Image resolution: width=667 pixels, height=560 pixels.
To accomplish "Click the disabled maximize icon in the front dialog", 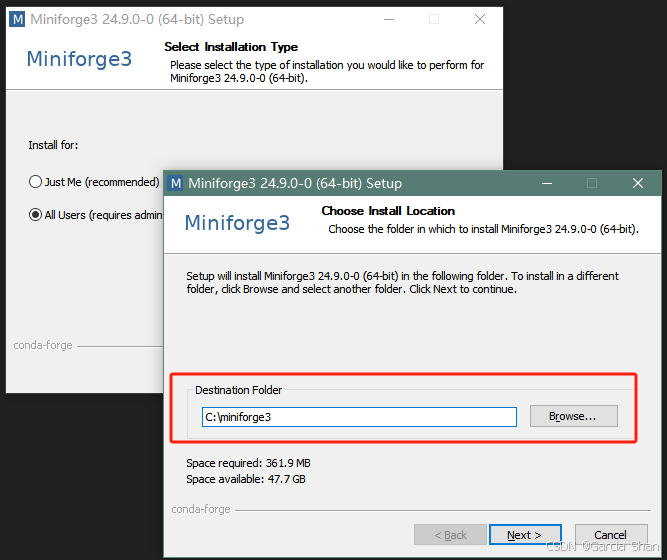I will pos(592,183).
